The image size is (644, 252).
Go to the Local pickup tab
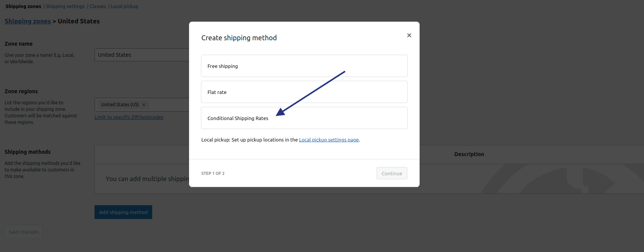click(124, 7)
